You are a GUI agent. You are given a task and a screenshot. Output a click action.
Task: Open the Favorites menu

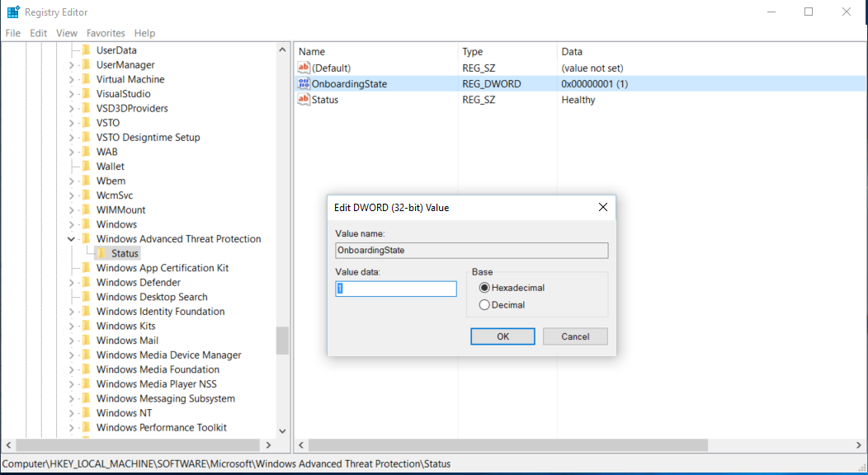(106, 33)
